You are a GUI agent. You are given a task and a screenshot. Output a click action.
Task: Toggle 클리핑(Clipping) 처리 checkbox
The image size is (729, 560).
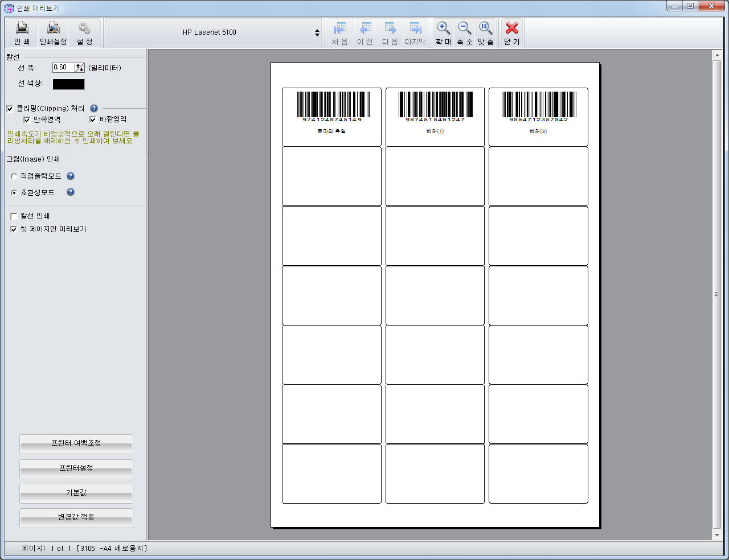[x=10, y=109]
